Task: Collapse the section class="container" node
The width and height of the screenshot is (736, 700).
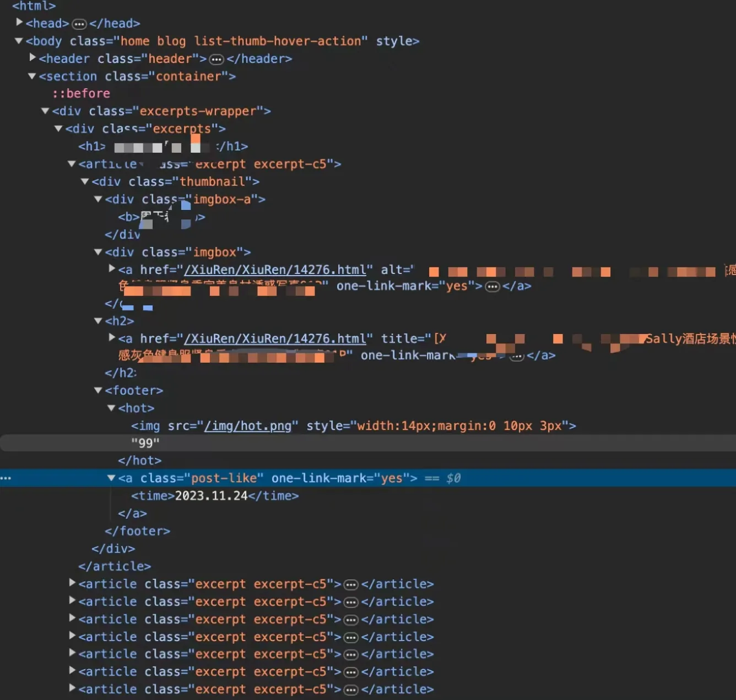Action: (32, 76)
